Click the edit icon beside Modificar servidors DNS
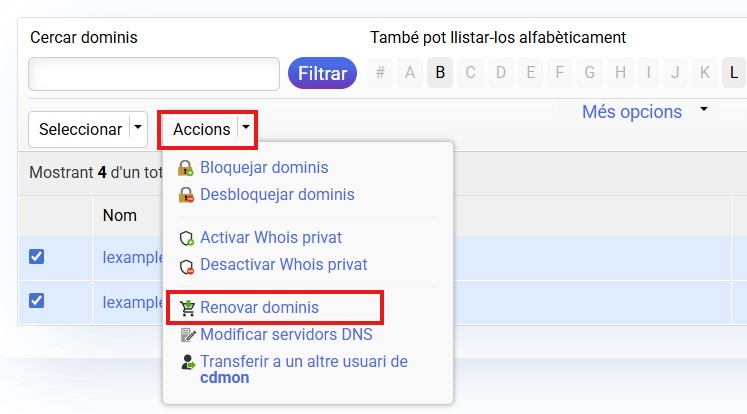This screenshot has height=414, width=747. click(x=186, y=335)
